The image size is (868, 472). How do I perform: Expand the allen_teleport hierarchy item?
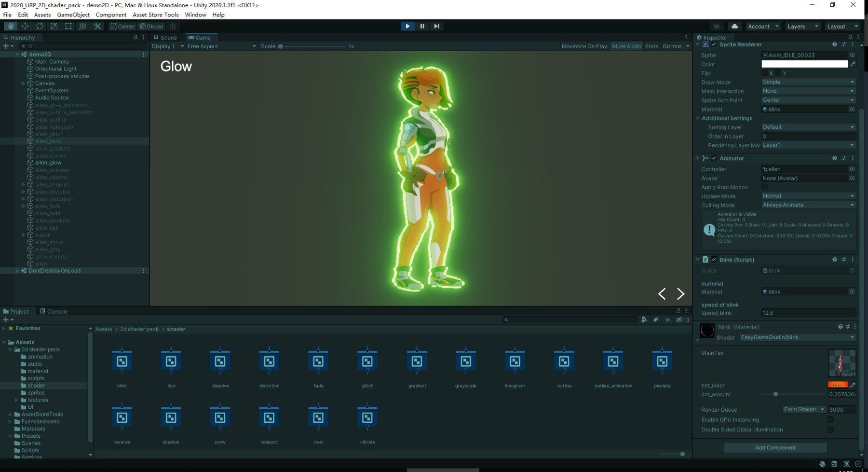click(x=24, y=184)
